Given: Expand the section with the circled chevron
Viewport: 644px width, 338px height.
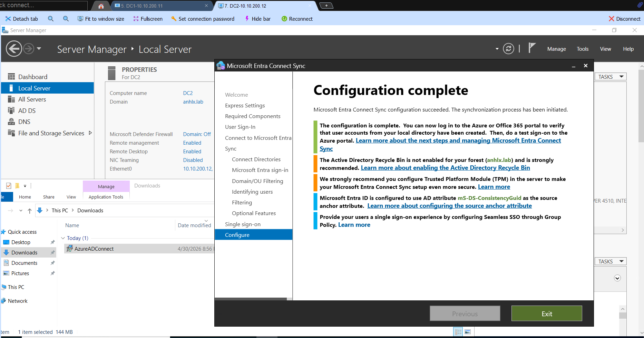Looking at the screenshot, I should tap(617, 278).
